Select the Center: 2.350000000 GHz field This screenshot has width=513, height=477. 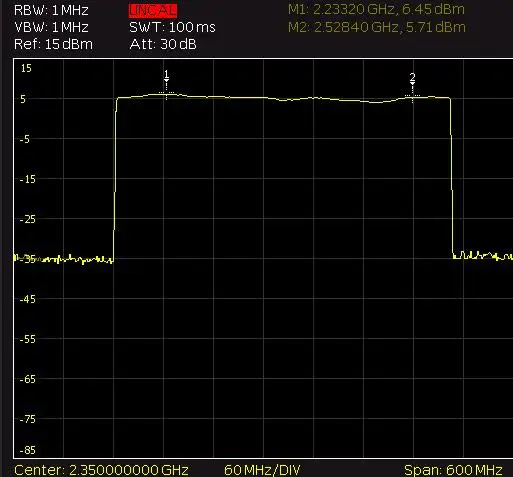(101, 470)
